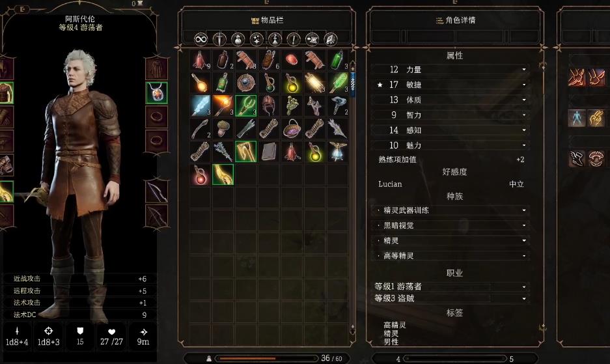The image size is (610, 364).
Task: Select the glowing scroll item
Action: coord(314,83)
